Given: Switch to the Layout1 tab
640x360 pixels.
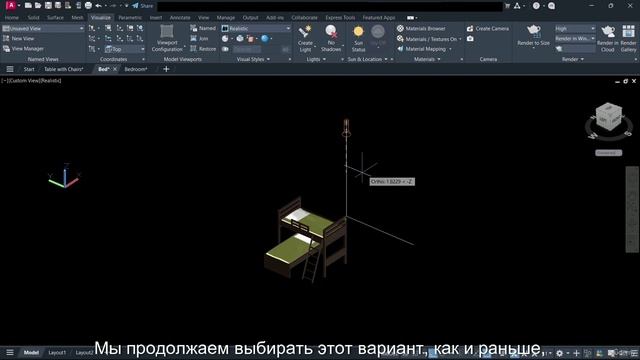Looking at the screenshot, I should tap(57, 352).
